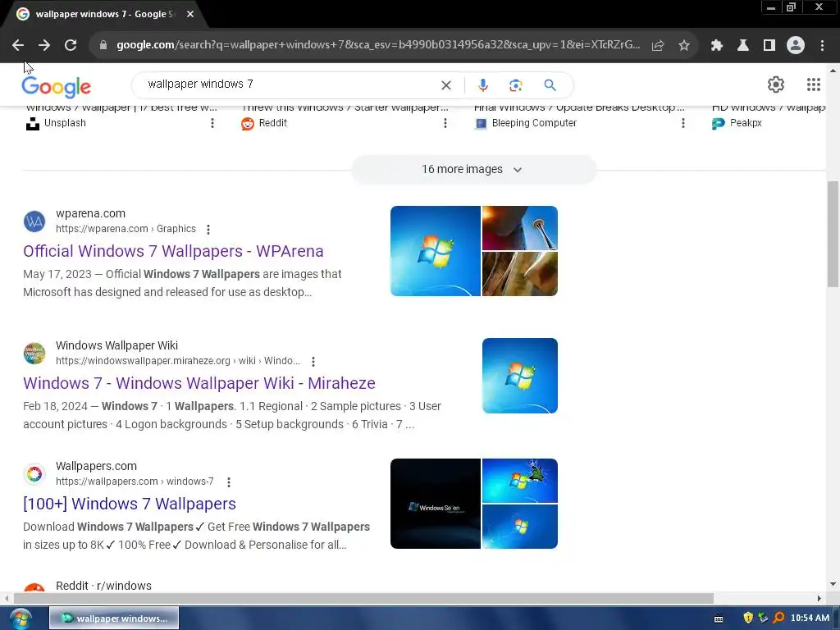Open the Bleeping Computer image source
Image resolution: width=840 pixels, height=630 pixels.
tap(526, 123)
